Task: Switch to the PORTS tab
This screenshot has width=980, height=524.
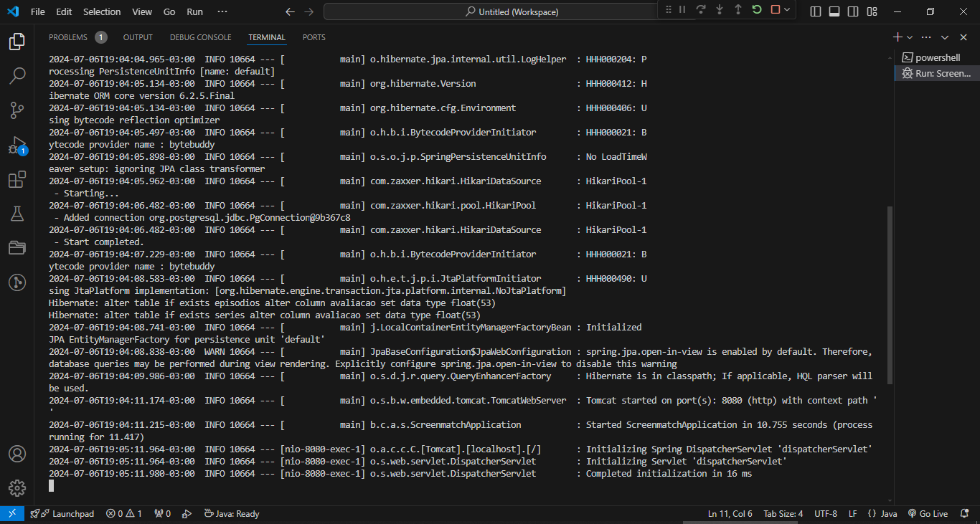Action: (x=314, y=37)
